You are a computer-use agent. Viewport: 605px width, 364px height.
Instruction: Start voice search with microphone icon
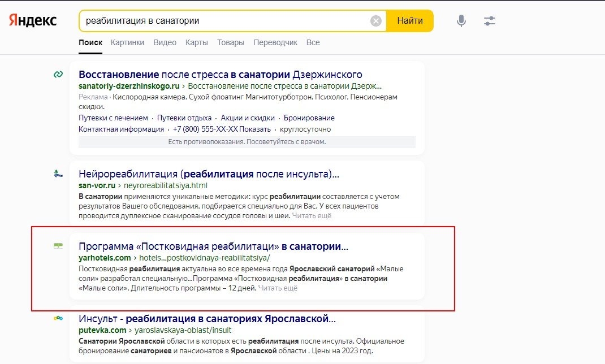(461, 21)
